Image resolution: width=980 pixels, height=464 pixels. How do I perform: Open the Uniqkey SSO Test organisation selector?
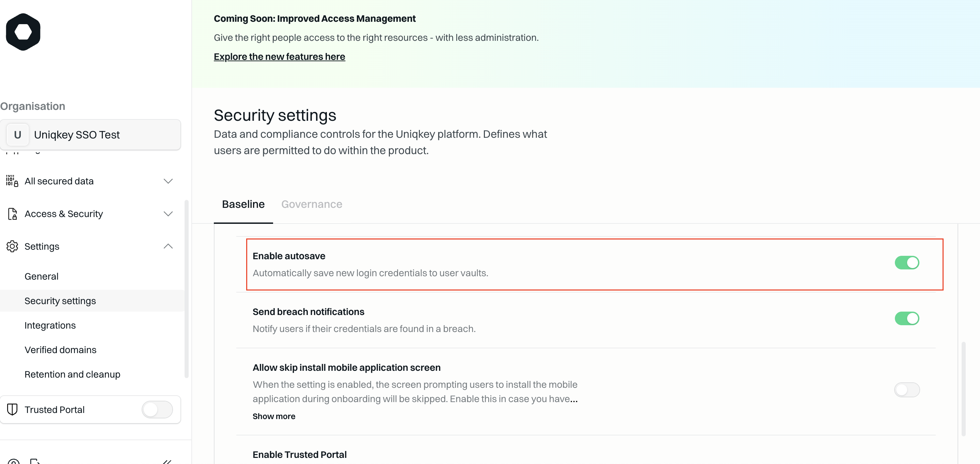point(91,135)
